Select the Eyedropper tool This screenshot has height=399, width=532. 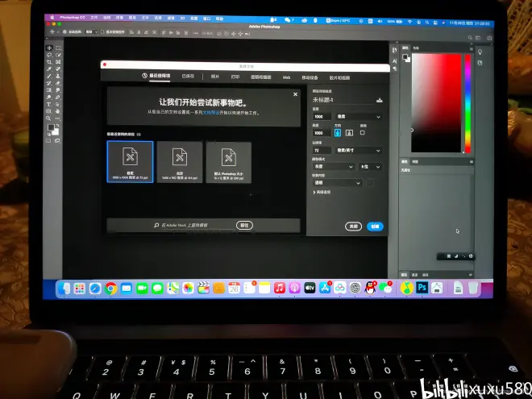click(x=49, y=69)
